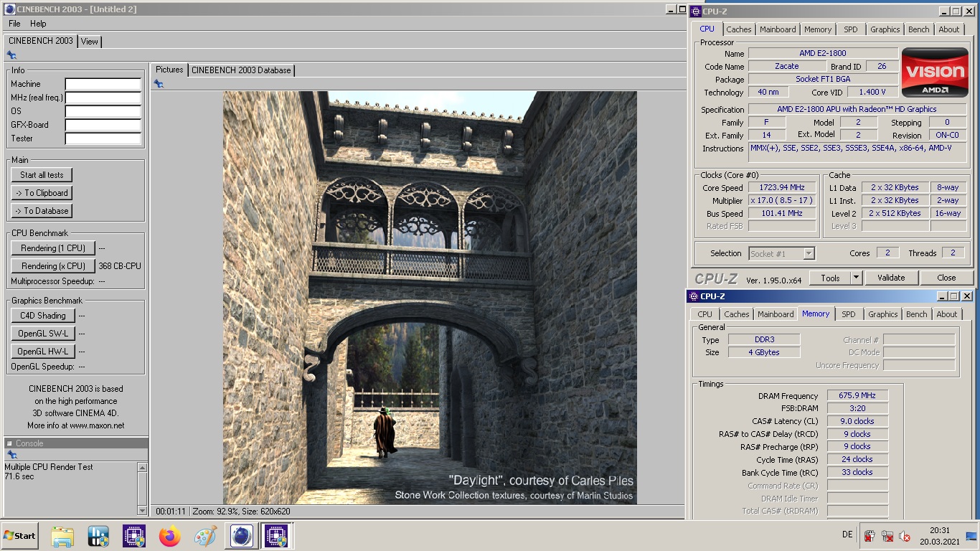
Task: Run the Rendering (1 CPU) benchmark
Action: coord(53,248)
